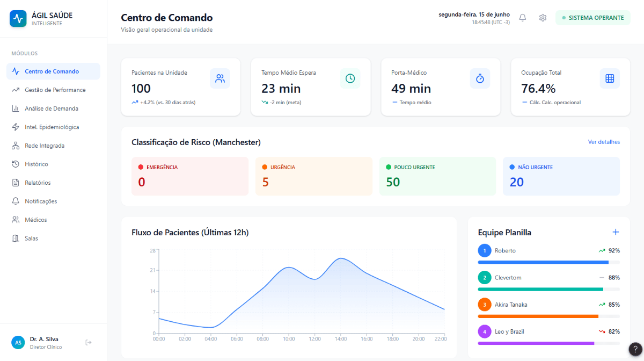Viewport: 644px width, 361px height.
Task: Click the notifications bell icon in header
Action: click(x=522, y=18)
